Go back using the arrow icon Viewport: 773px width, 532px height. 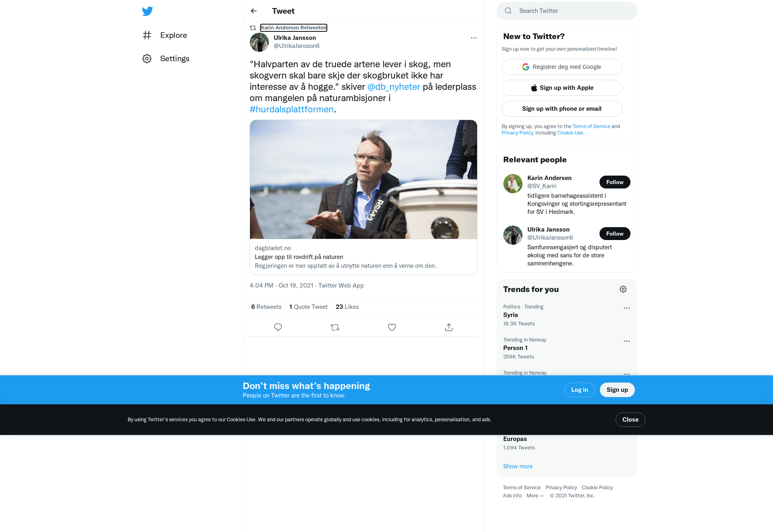[254, 11]
